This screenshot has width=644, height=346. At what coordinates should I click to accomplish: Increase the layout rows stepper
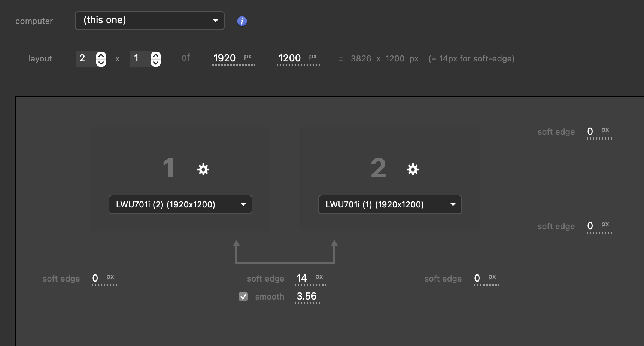click(x=156, y=55)
